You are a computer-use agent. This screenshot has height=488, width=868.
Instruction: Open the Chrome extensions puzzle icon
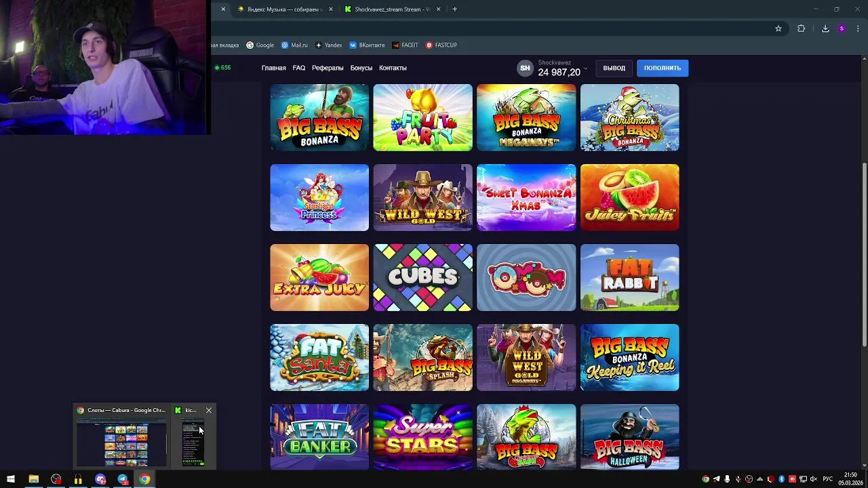802,28
